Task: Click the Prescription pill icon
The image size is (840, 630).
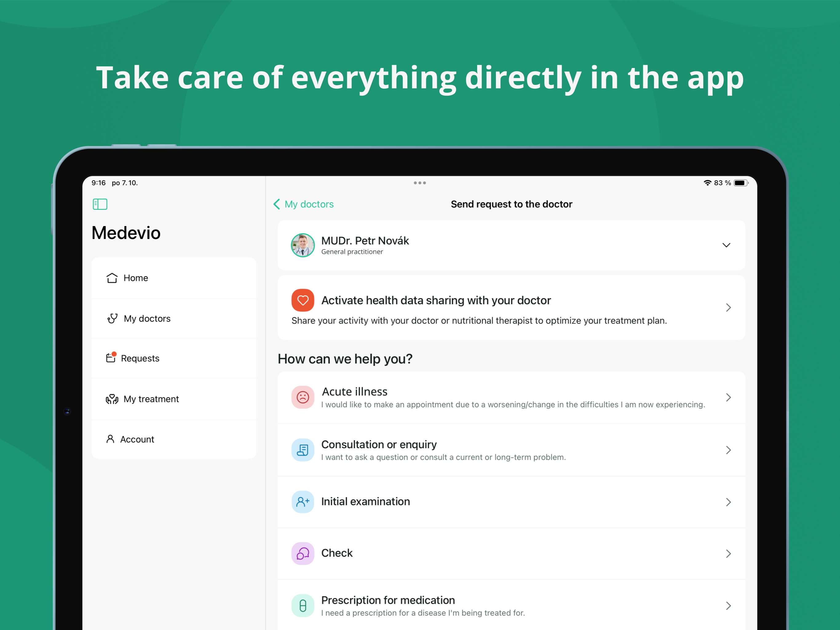Action: (303, 606)
